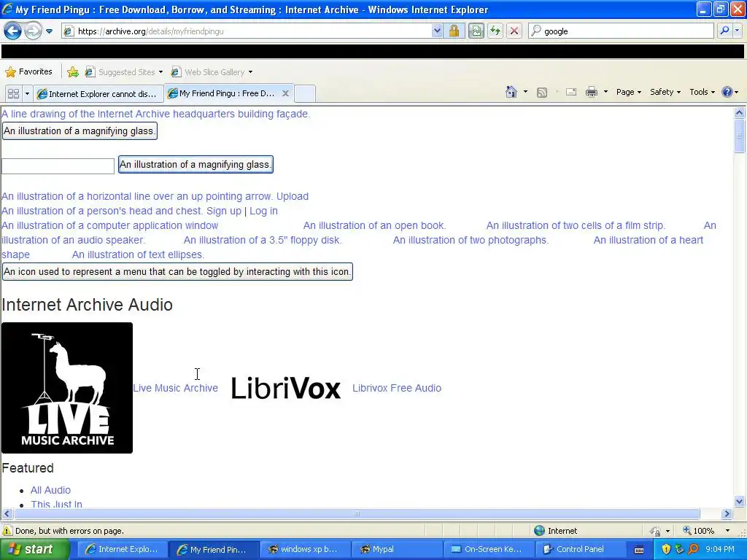
Task: Click the first magnifying glass illustration button
Action: (x=80, y=131)
